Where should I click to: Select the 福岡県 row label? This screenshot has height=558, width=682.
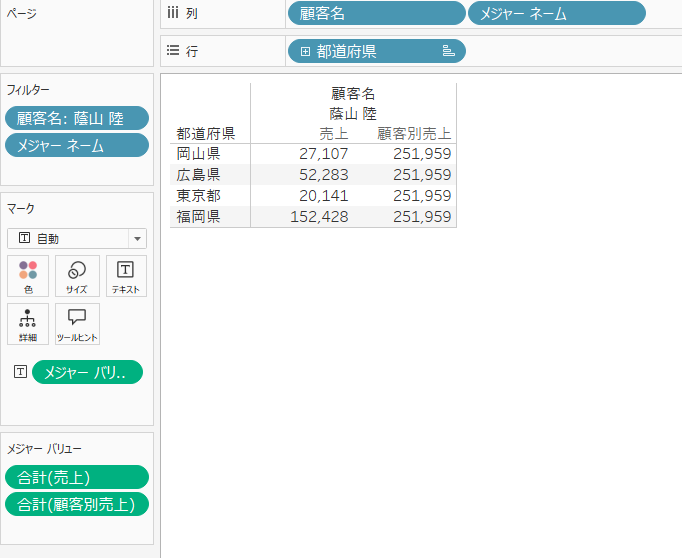(198, 216)
